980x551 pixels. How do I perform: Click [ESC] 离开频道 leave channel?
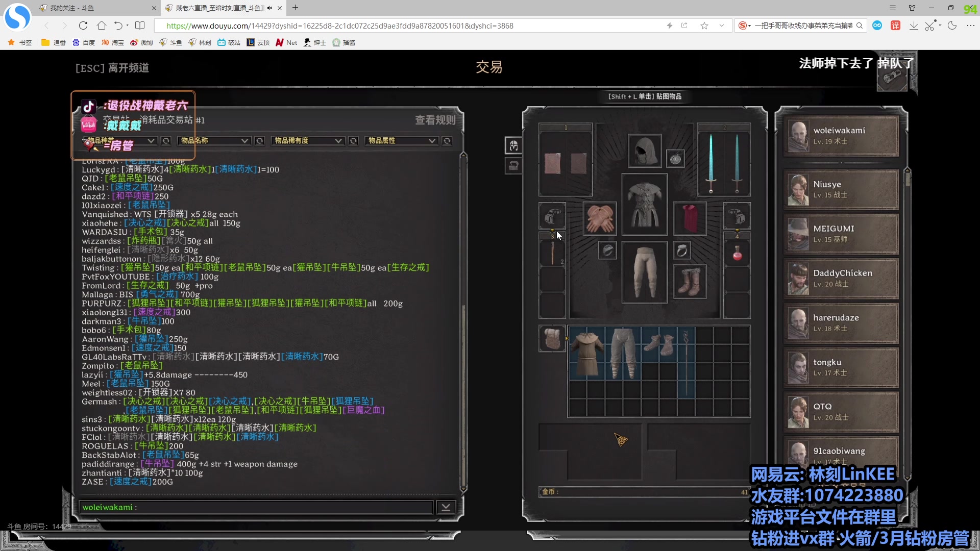[112, 68]
